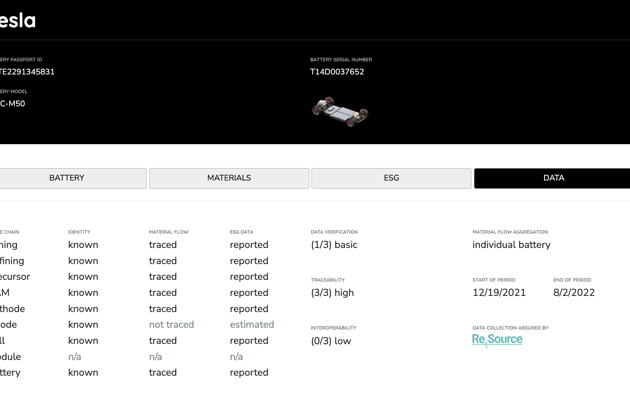Click start of period date 12/19/2021
The height and width of the screenshot is (394, 630).
tap(499, 292)
